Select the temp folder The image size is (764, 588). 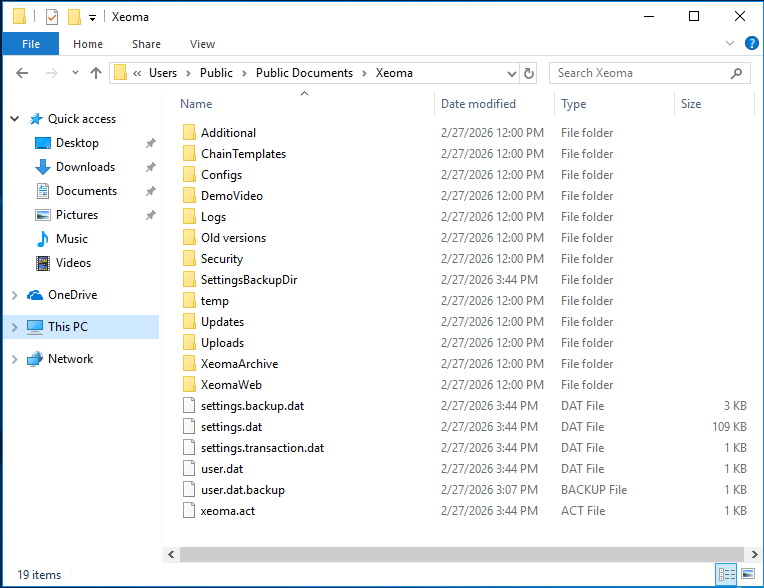coord(214,301)
